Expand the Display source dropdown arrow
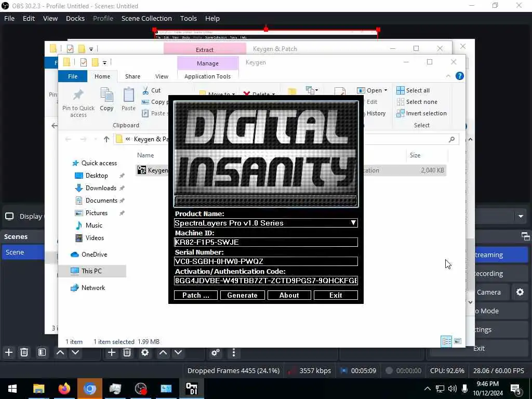The height and width of the screenshot is (399, 532). point(521,216)
